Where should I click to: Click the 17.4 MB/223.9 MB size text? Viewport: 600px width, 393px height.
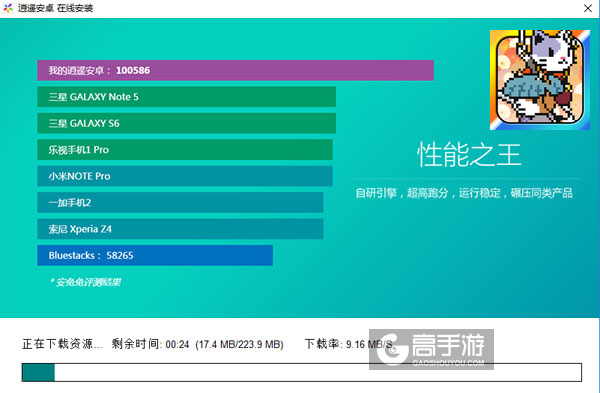coord(240,344)
